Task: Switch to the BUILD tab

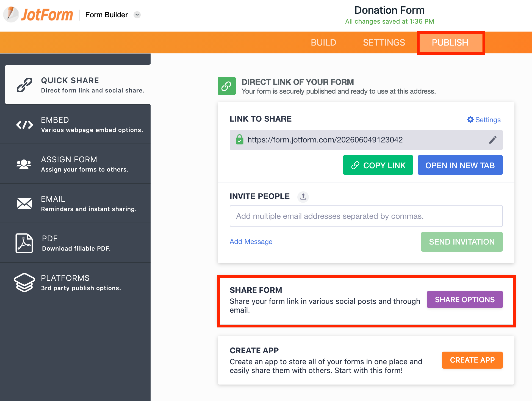Action: (323, 43)
